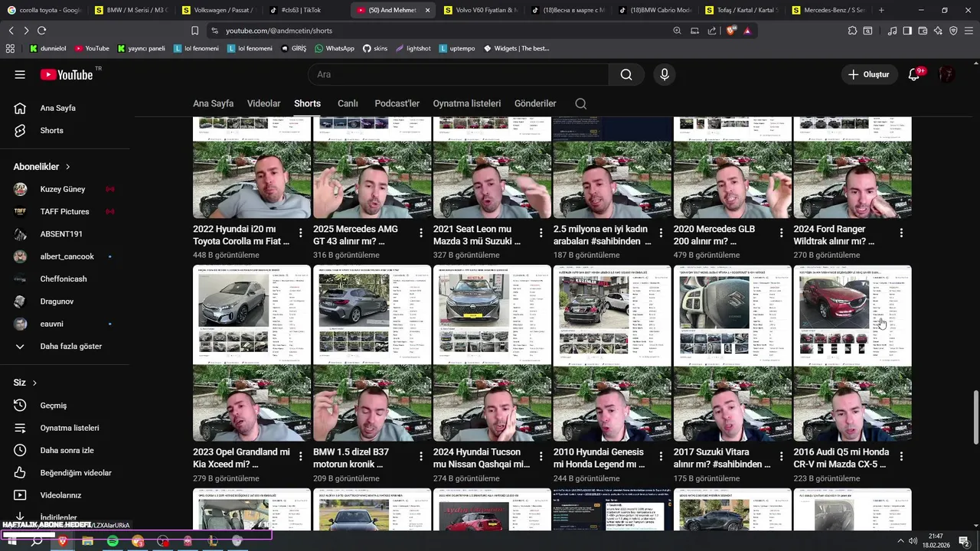Open options for 2020 Mercedes GLB short
The height and width of the screenshot is (551, 980).
(x=781, y=233)
